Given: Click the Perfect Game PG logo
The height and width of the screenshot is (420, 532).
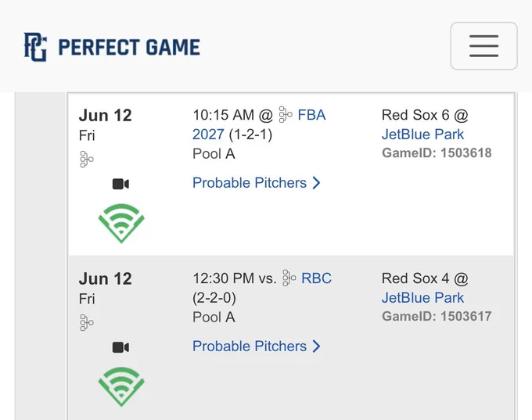Looking at the screenshot, I should [35, 47].
